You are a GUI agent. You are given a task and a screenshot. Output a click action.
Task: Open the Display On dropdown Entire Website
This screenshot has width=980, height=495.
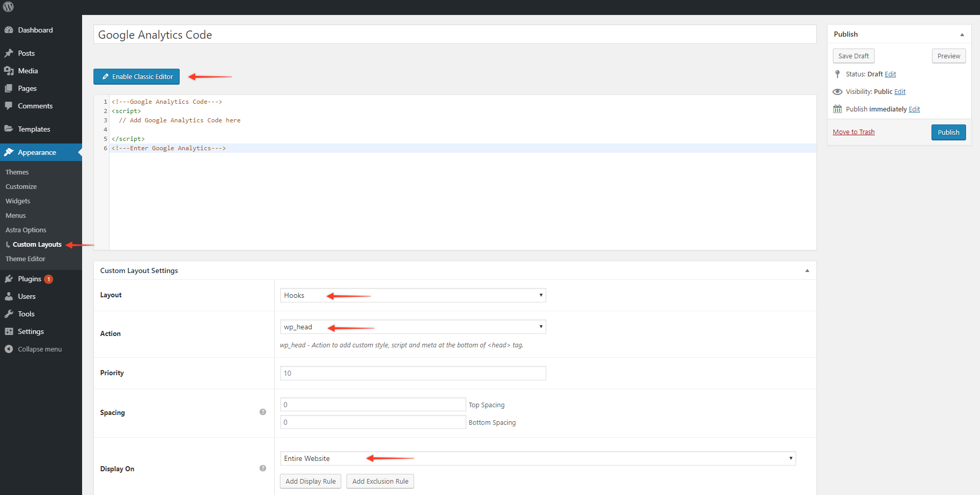538,458
